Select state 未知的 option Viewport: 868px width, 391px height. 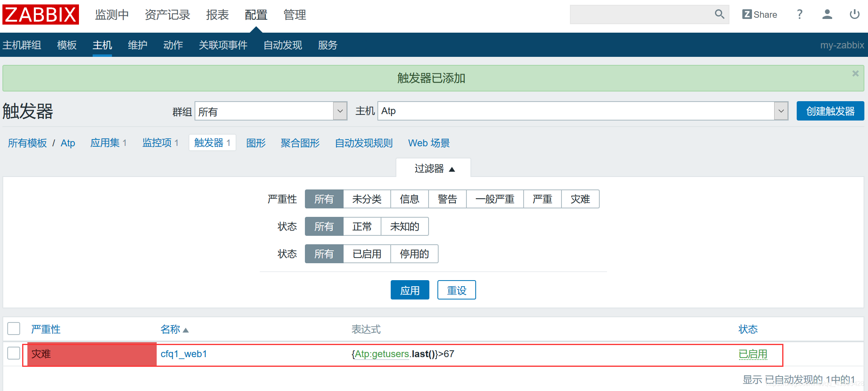tap(405, 227)
